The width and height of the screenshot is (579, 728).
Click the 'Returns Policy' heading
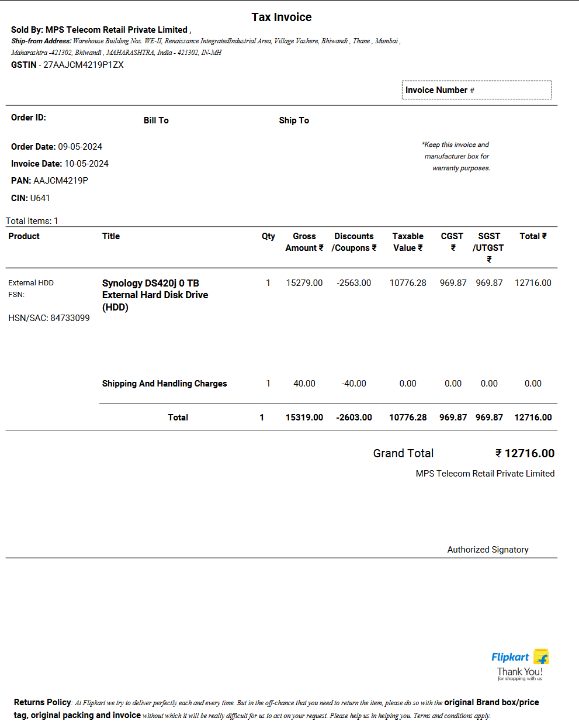point(42,702)
